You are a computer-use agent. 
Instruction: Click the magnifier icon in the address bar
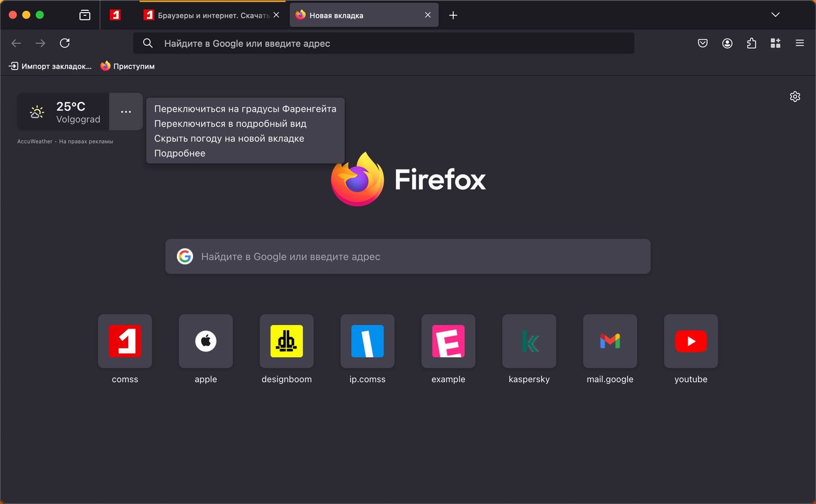[x=147, y=43]
